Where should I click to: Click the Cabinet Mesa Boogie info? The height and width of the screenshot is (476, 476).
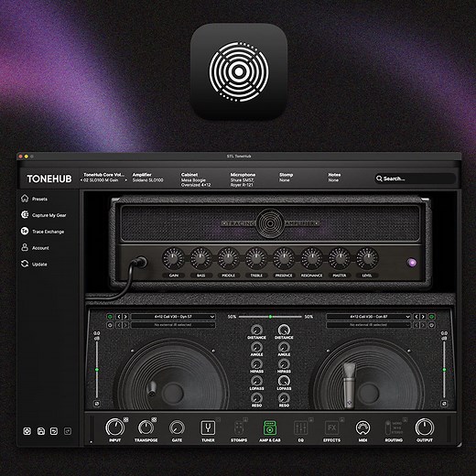(196, 179)
